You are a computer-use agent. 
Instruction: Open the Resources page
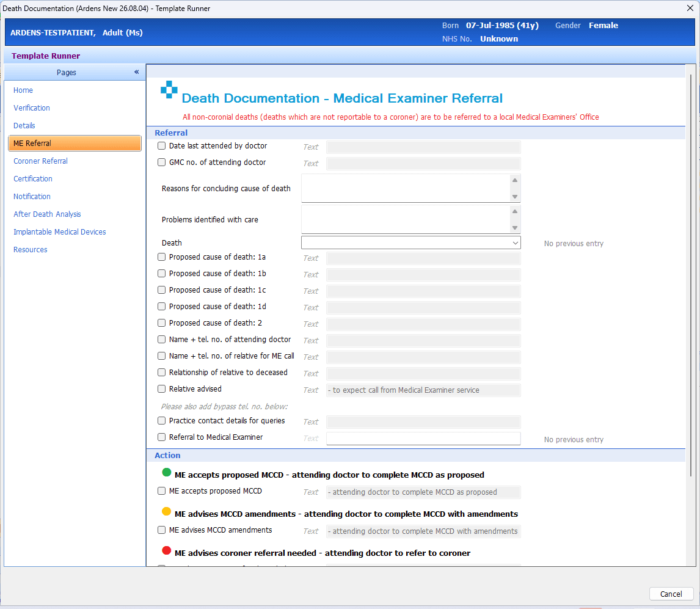tap(31, 250)
